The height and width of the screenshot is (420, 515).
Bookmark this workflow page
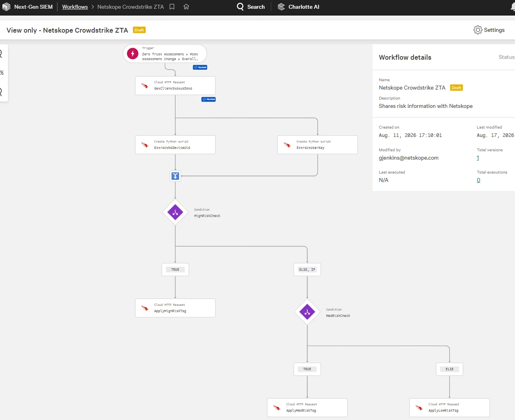172,7
